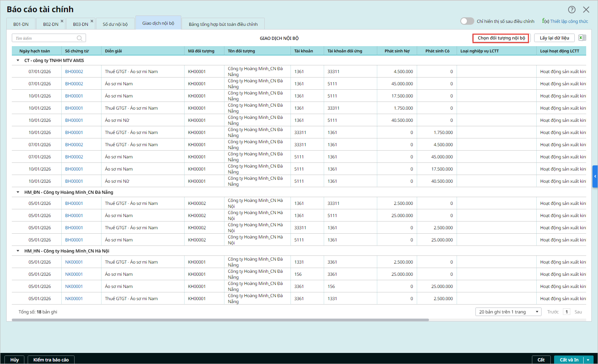The width and height of the screenshot is (598, 364).
Task: Click the Tìm kiếm search input field
Action: pyautogui.click(x=44, y=38)
